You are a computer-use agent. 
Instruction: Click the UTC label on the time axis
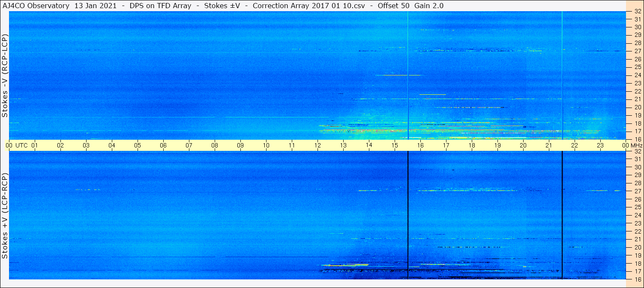pos(22,145)
